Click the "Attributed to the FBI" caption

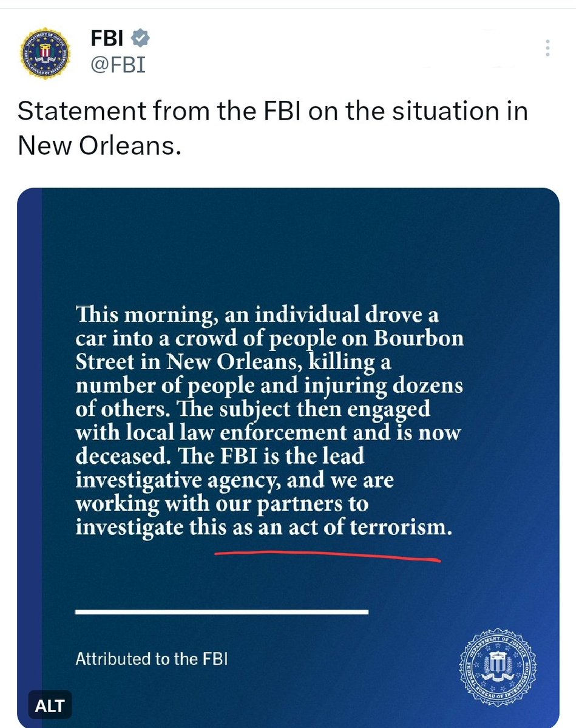[151, 659]
